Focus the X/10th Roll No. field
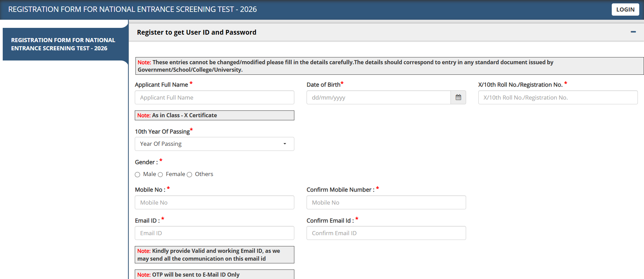 [557, 98]
